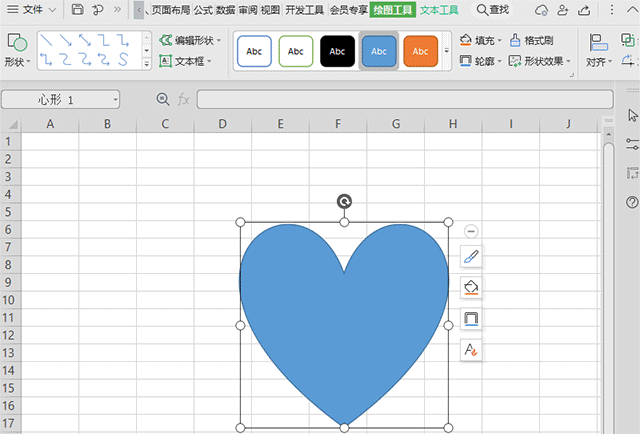Expand the shape style gallery arrow
The width and height of the screenshot is (640, 434).
click(446, 50)
